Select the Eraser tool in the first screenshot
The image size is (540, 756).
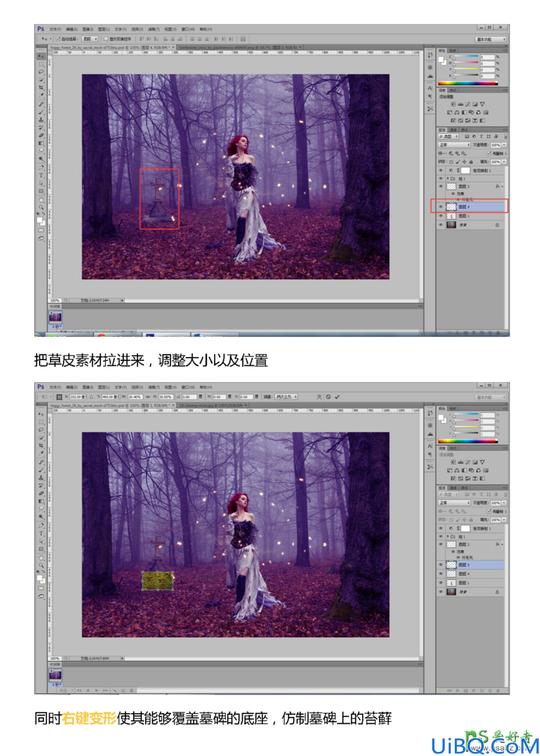click(41, 136)
